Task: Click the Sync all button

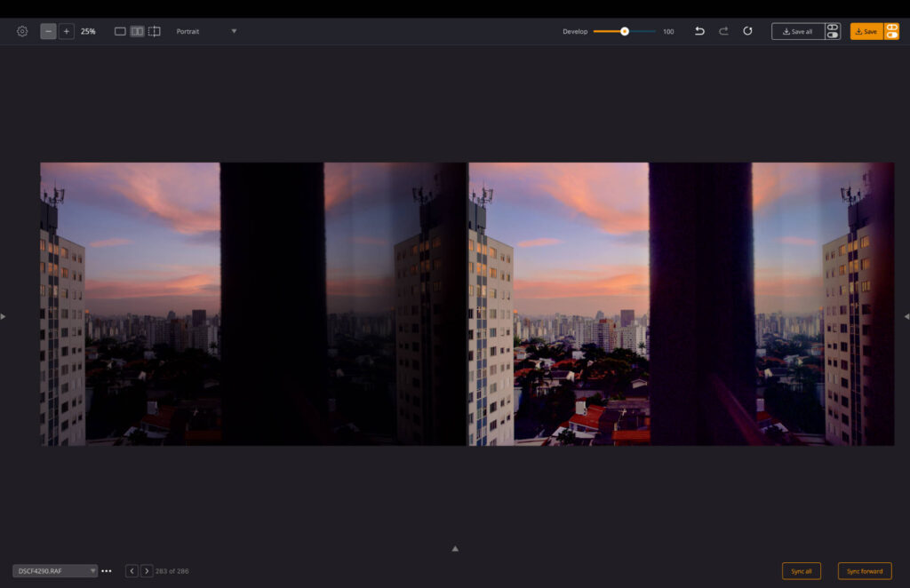Action: pyautogui.click(x=802, y=571)
